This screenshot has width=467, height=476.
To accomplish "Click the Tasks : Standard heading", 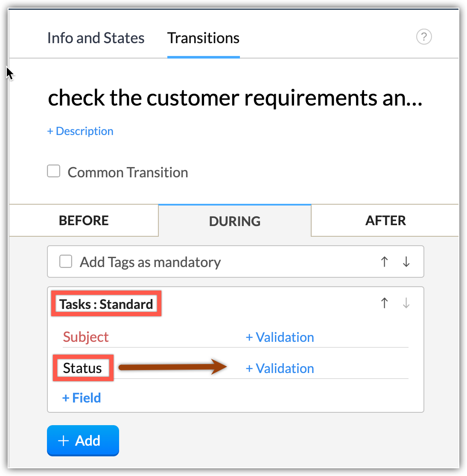I will (x=106, y=304).
